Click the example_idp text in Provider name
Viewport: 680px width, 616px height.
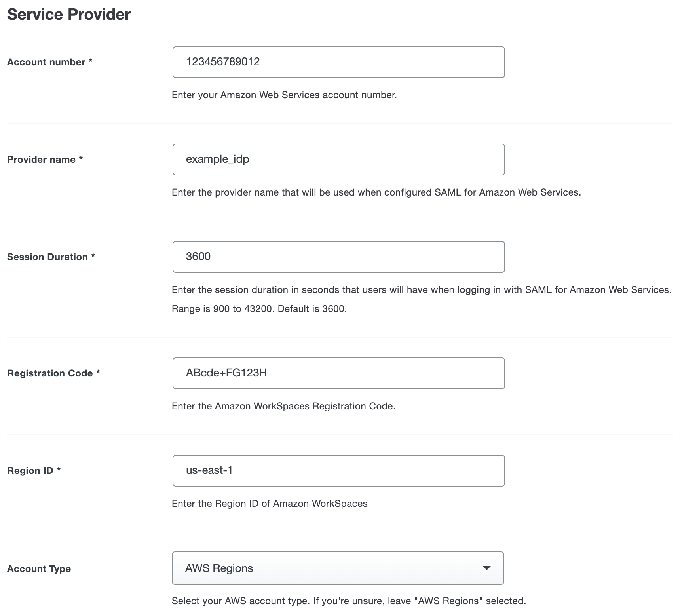217,159
